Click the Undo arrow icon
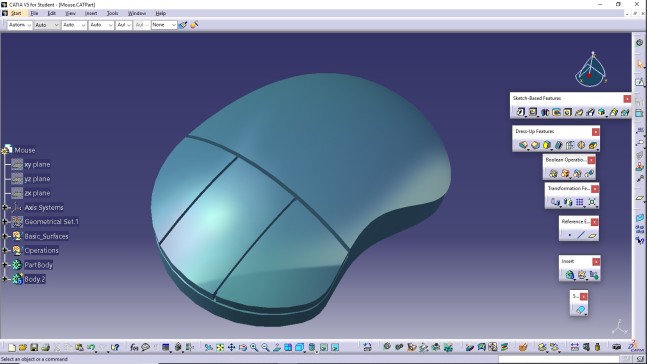 91,347
